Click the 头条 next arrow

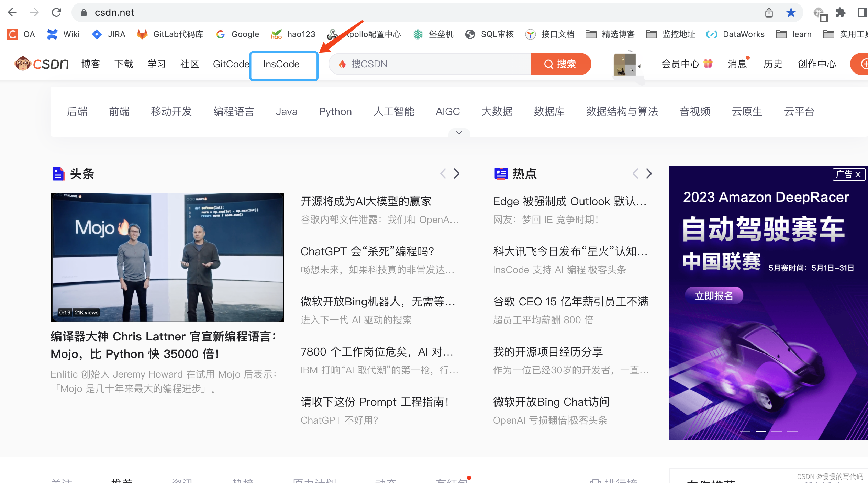click(x=456, y=173)
